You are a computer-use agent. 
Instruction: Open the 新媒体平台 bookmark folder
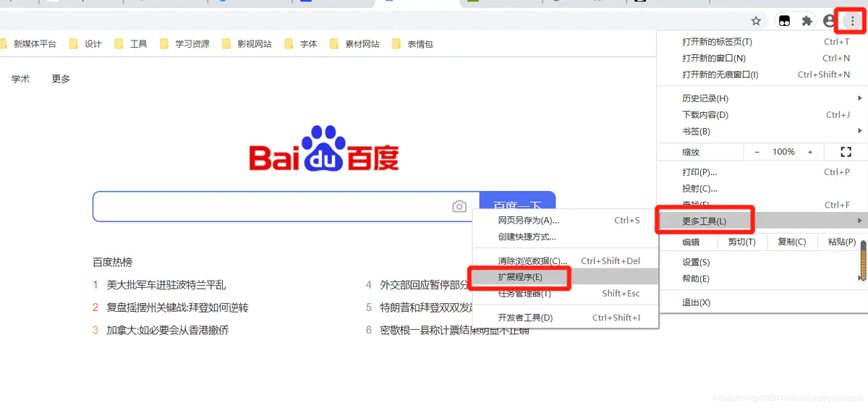pos(28,44)
